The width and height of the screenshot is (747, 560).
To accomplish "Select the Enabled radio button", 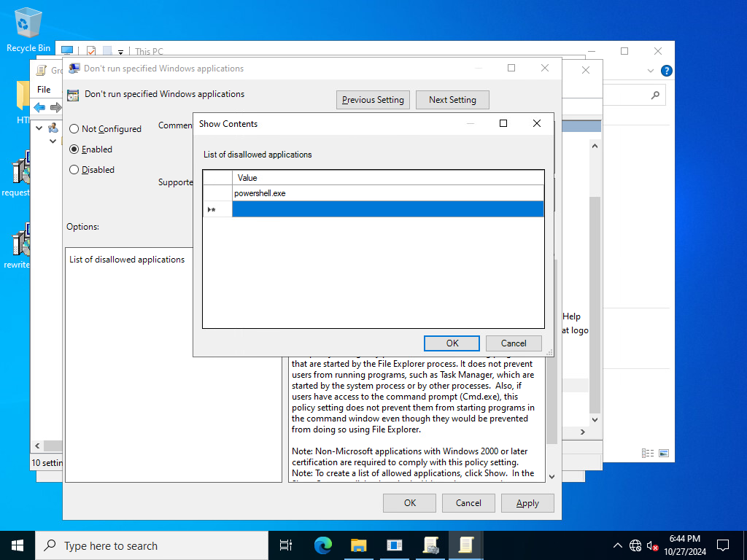I will pyautogui.click(x=74, y=149).
